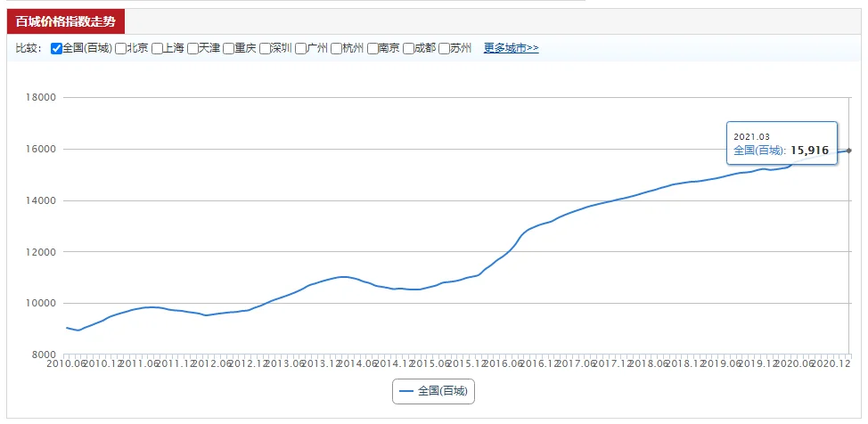Click the 10000 y-axis label

point(42,304)
